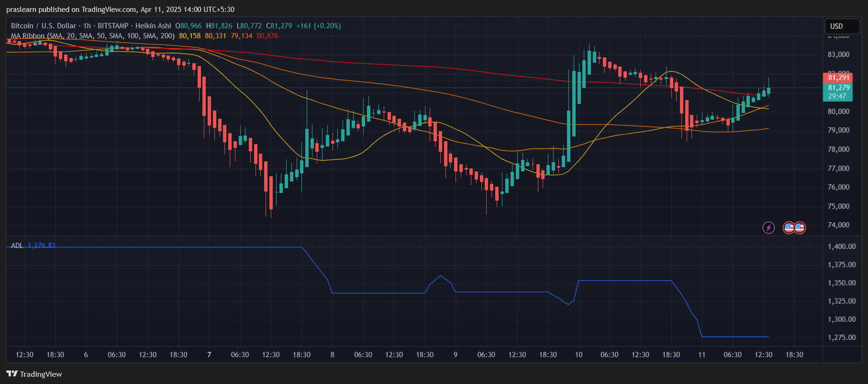The width and height of the screenshot is (868, 384).
Task: Open the USD currency selector
Action: click(x=842, y=26)
